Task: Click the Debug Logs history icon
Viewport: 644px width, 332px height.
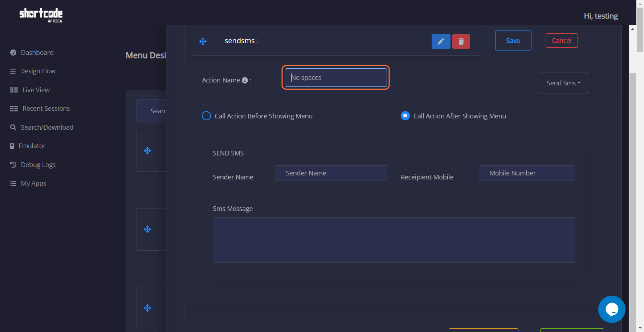Action: tap(13, 165)
